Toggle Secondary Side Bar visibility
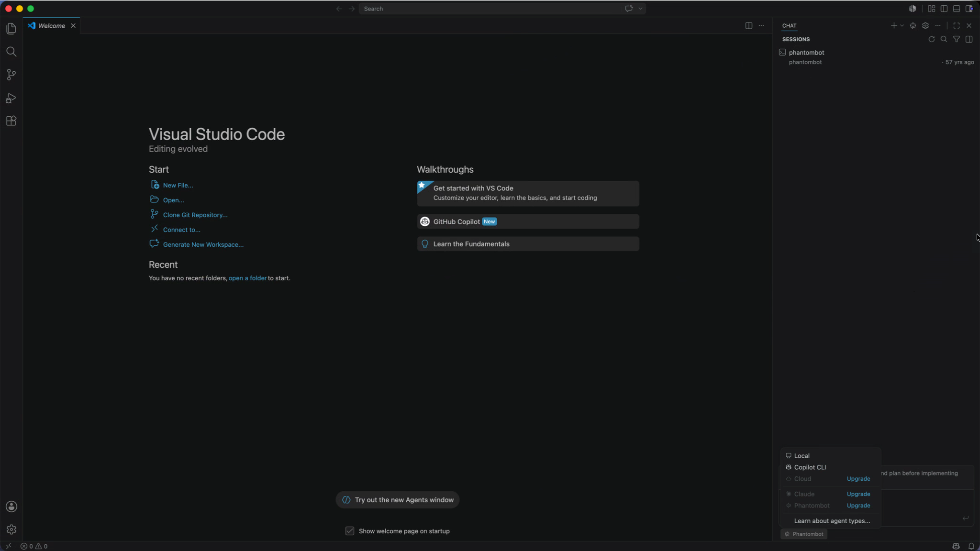 [x=969, y=9]
